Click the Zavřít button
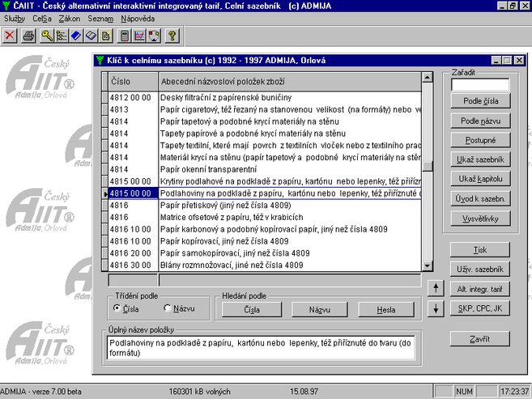The image size is (532, 399). 480,338
